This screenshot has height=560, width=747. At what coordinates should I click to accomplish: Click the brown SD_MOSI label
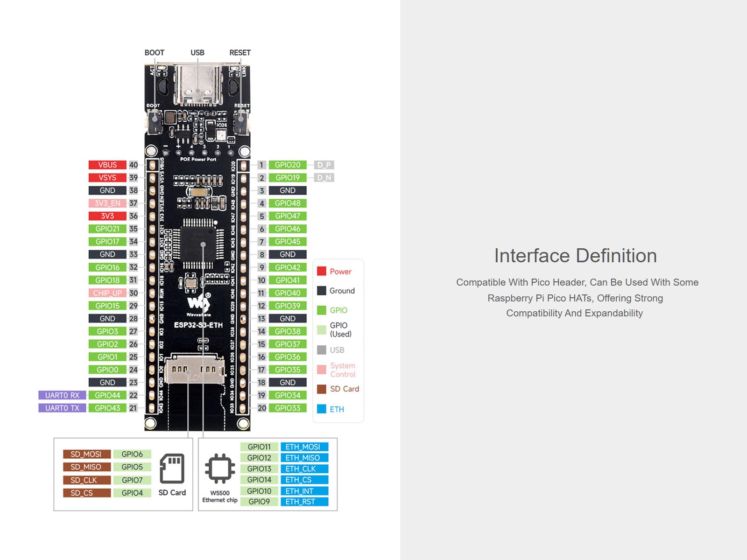pos(87,454)
